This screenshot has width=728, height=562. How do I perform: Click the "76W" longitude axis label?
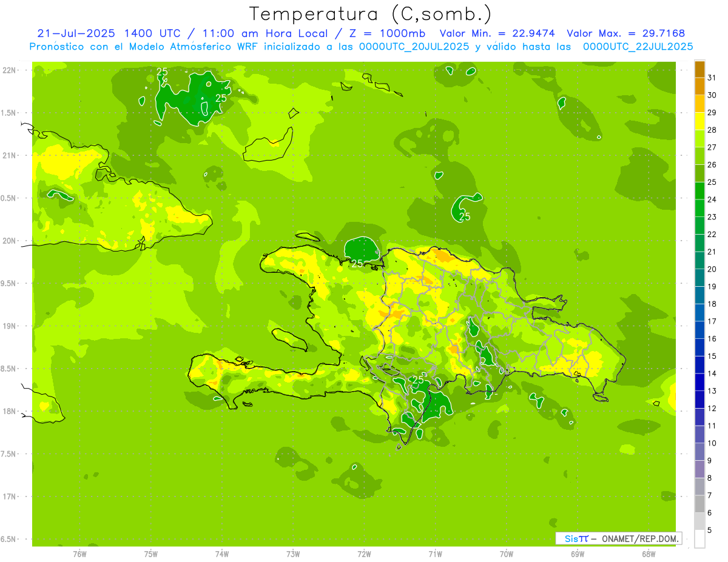click(79, 554)
